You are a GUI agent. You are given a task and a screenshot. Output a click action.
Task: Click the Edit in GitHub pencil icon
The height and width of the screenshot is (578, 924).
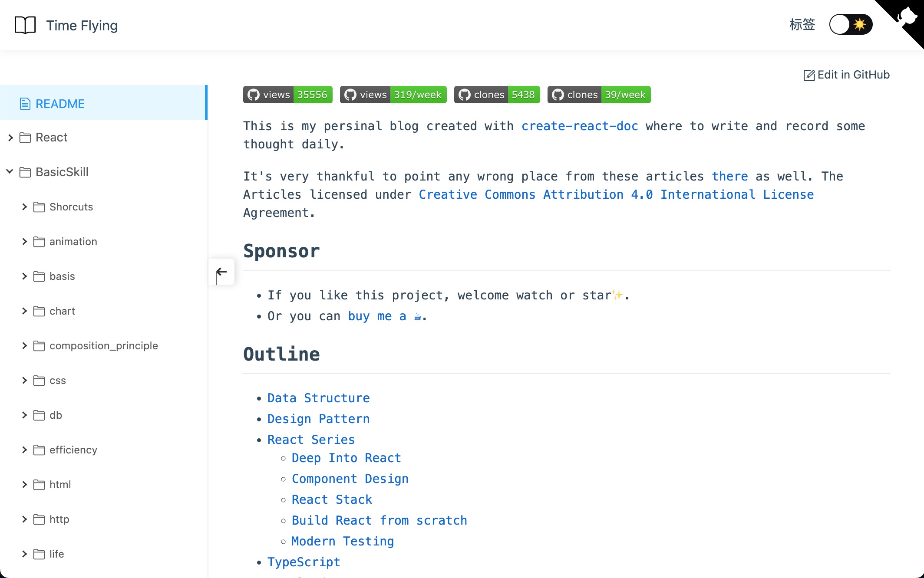809,76
